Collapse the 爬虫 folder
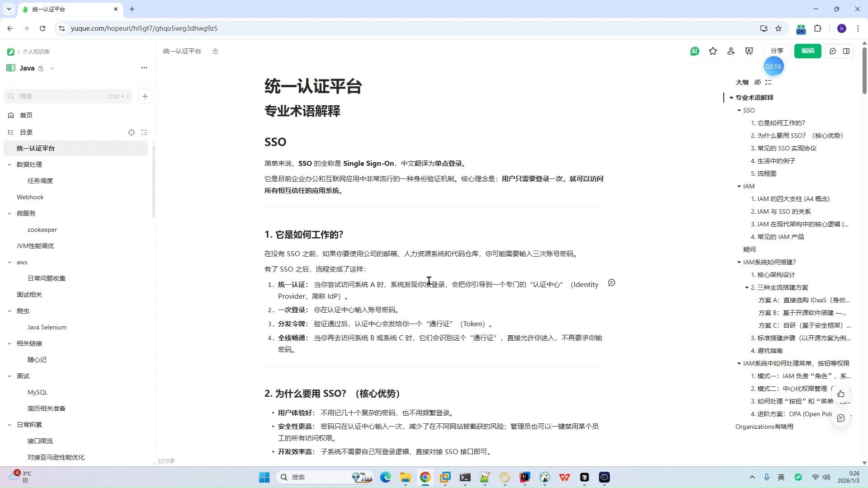The height and width of the screenshot is (488, 868). point(9,311)
